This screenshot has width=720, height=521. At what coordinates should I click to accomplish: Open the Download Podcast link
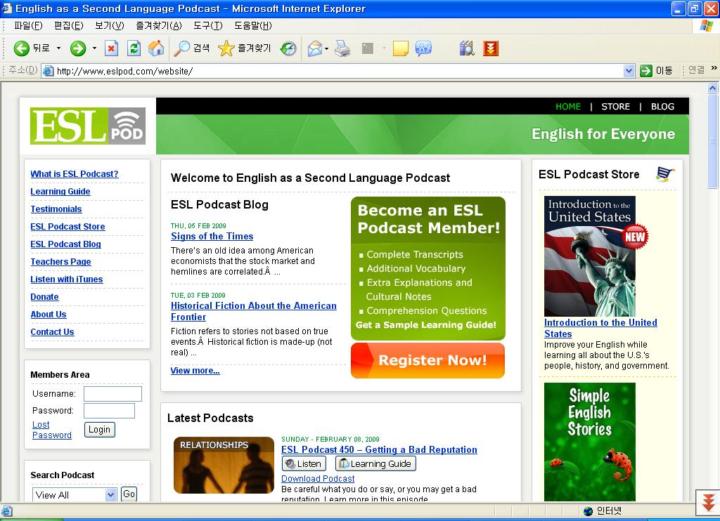(x=318, y=478)
